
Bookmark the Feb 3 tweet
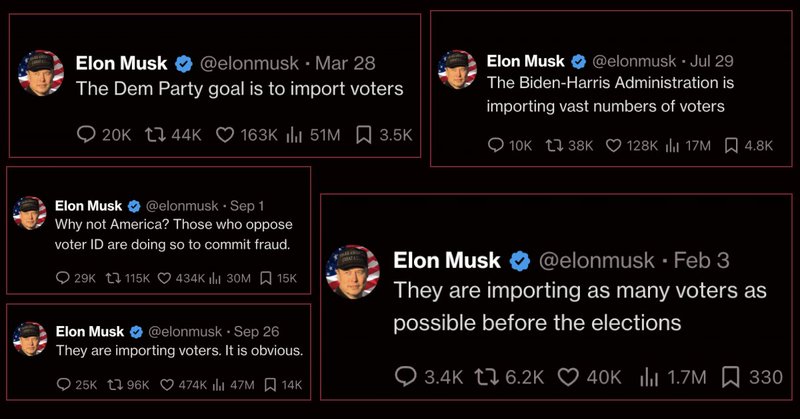pyautogui.click(x=732, y=377)
